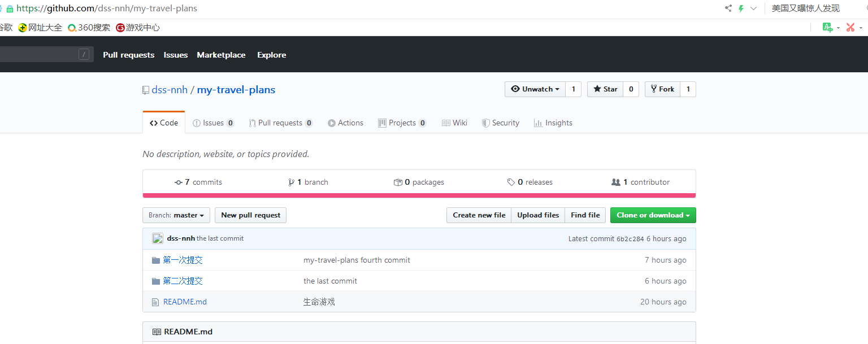Open Issues in the top navigation

point(176,55)
